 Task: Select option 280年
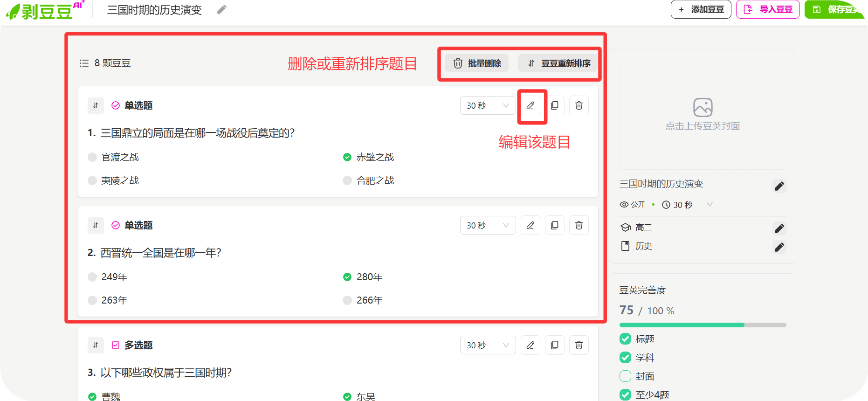pyautogui.click(x=347, y=277)
